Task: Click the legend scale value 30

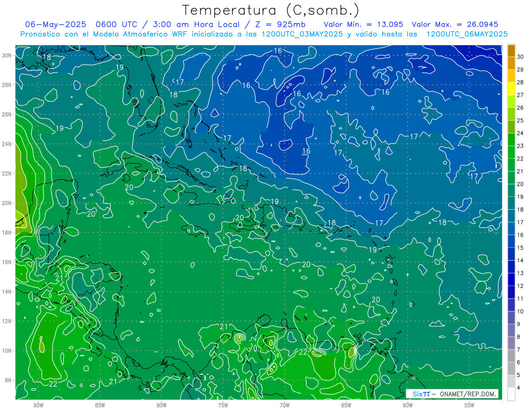Action: pyautogui.click(x=520, y=57)
